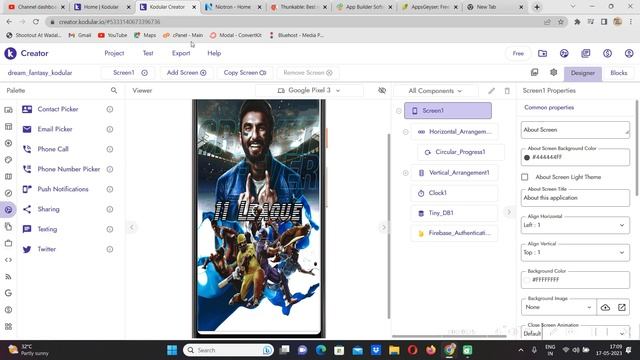Collapse the Screen1 tree node
Screen dimensions: 640x360
click(399, 111)
